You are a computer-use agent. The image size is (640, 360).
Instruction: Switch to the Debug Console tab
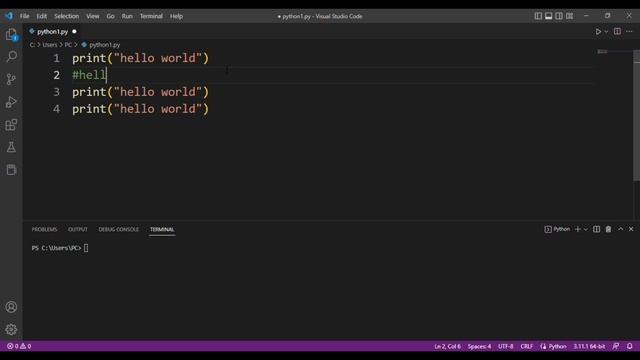click(118, 229)
